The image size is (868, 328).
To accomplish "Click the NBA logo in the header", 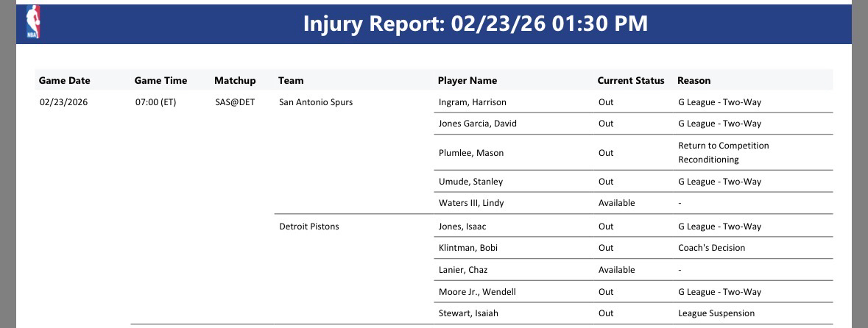I will click(33, 23).
